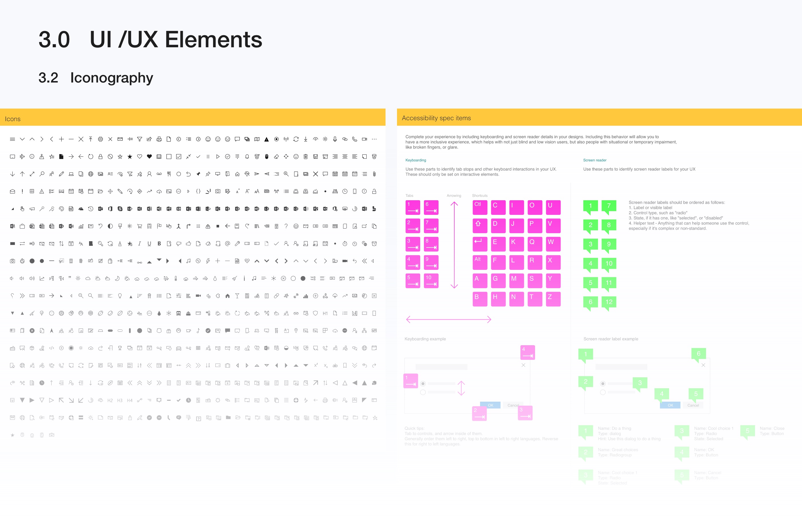Click the hamburger menu icon in the Icons grid
This screenshot has width=802, height=532.
(12, 139)
